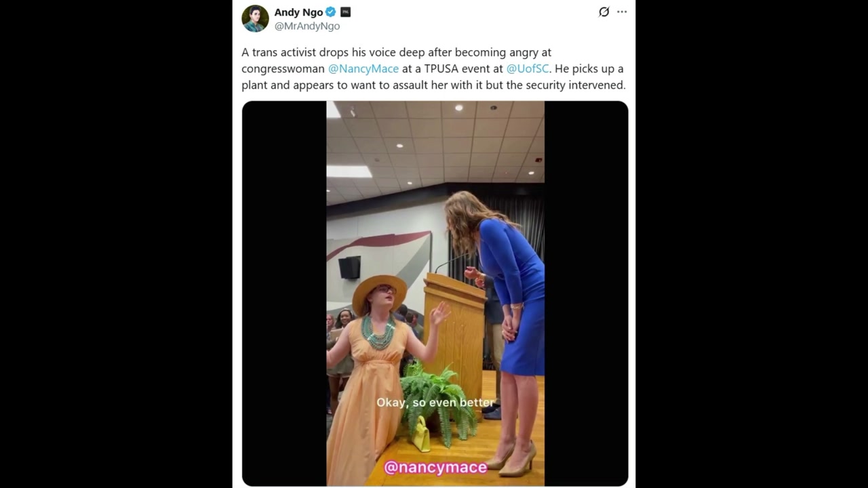This screenshot has height=488, width=868.
Task: Click the yellow handbag on the stage floor
Action: click(x=421, y=434)
